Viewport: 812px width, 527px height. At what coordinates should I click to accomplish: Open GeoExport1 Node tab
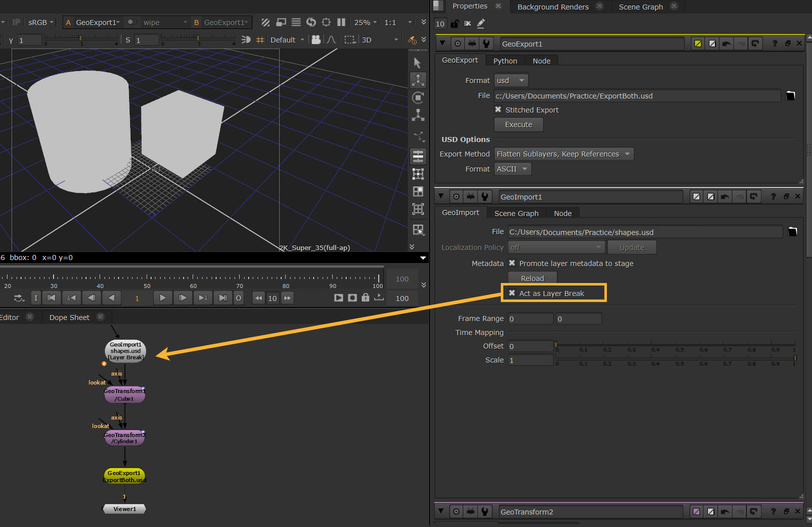[541, 60]
